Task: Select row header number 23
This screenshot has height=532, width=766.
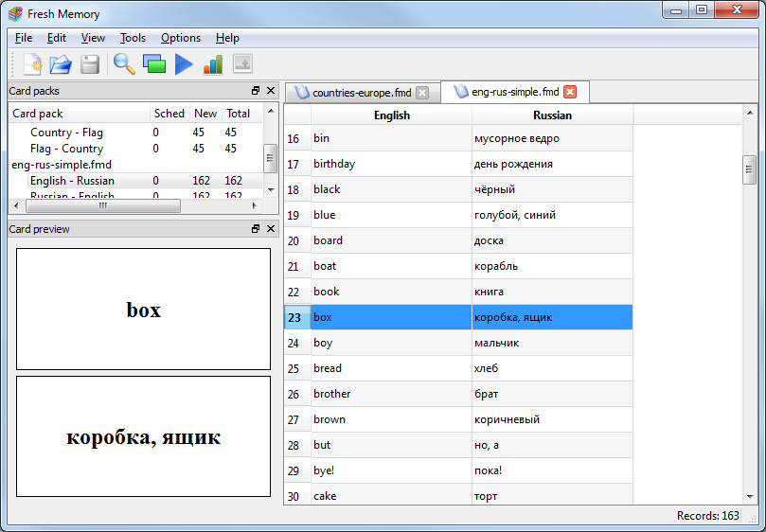Action: click(x=297, y=317)
